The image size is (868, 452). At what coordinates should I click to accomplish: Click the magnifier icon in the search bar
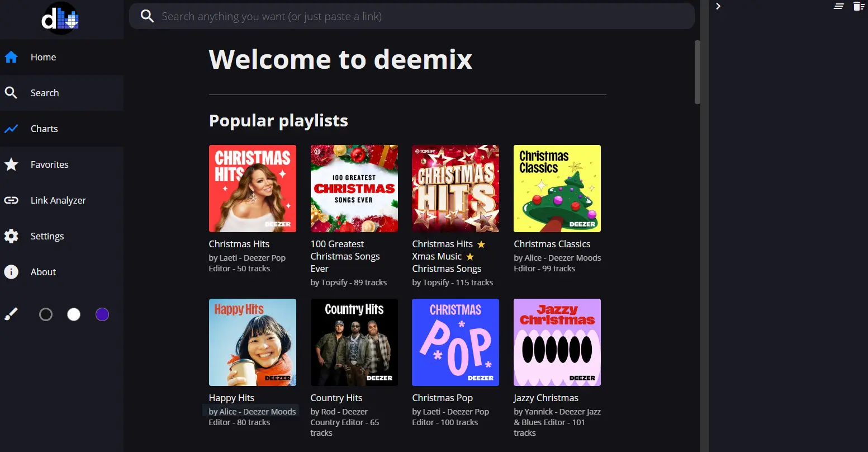tap(147, 16)
